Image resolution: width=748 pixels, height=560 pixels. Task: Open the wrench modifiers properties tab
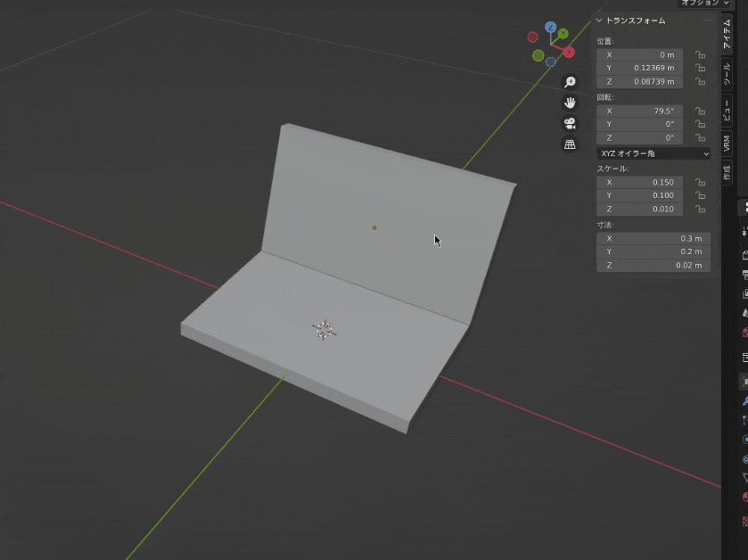click(x=745, y=401)
